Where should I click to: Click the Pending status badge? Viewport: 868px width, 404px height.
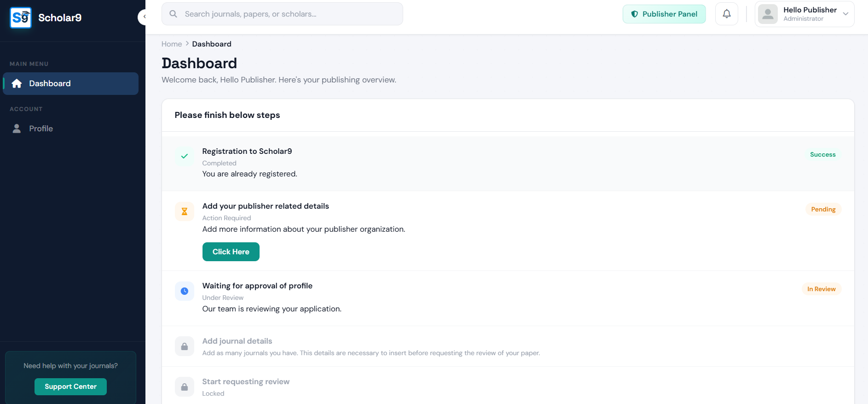click(x=823, y=209)
